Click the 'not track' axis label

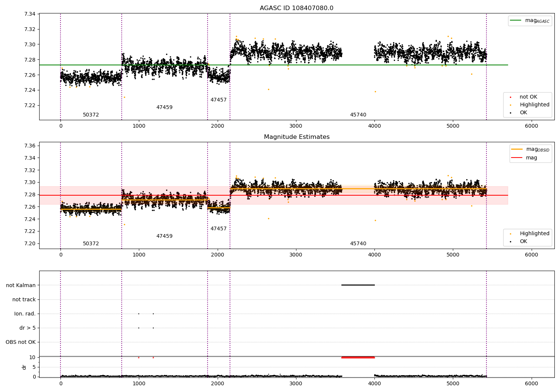(x=24, y=299)
